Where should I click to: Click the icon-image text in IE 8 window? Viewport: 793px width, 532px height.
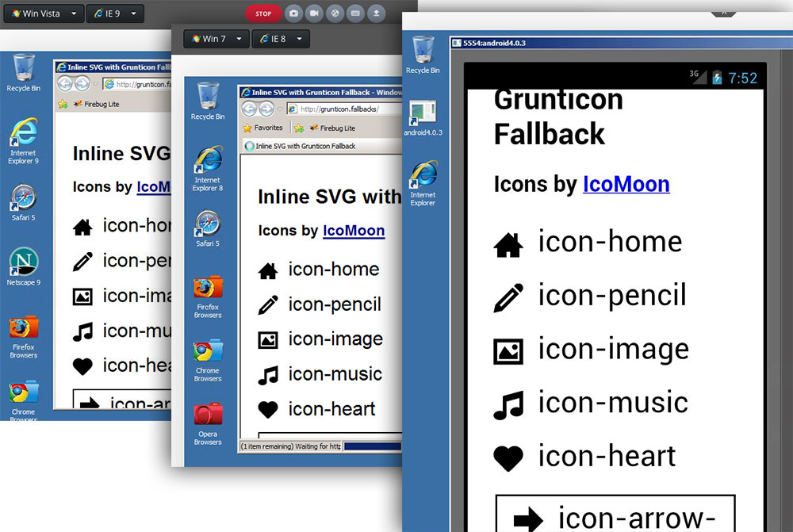click(335, 339)
